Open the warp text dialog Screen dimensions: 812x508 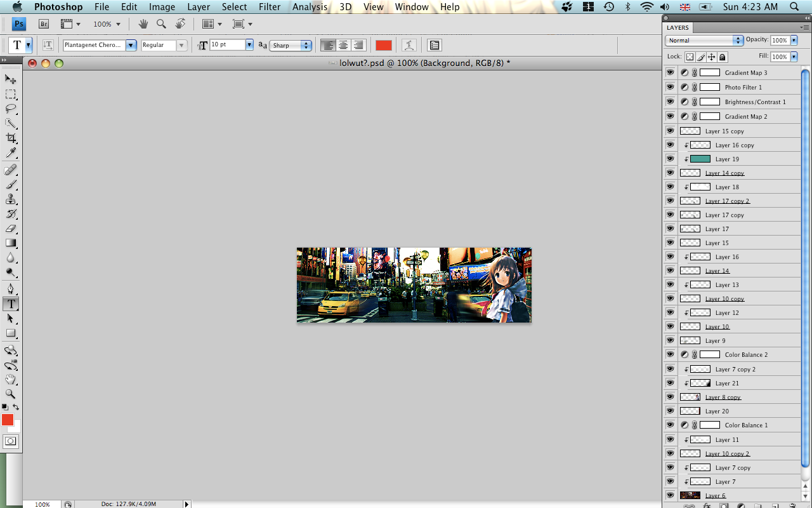(x=409, y=44)
